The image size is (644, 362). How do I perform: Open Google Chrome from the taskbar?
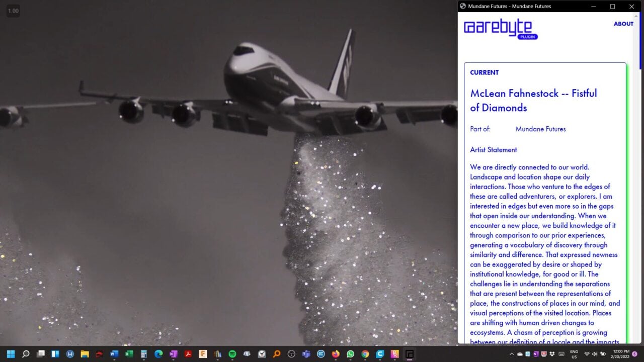pyautogui.click(x=365, y=354)
